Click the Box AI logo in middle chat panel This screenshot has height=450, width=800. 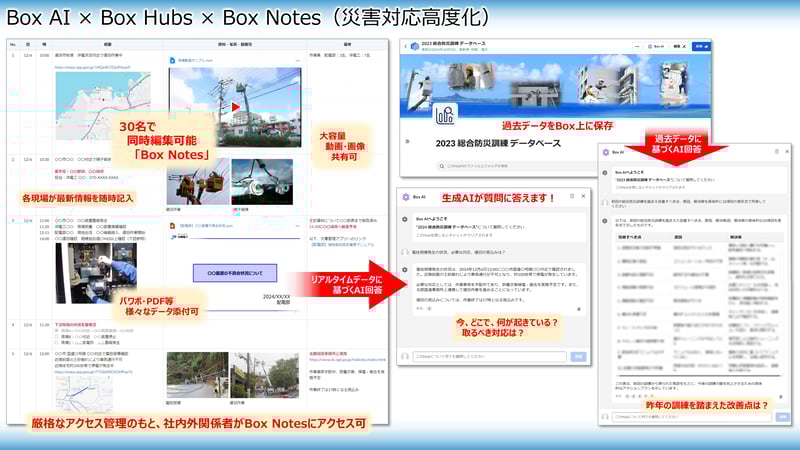click(x=406, y=197)
